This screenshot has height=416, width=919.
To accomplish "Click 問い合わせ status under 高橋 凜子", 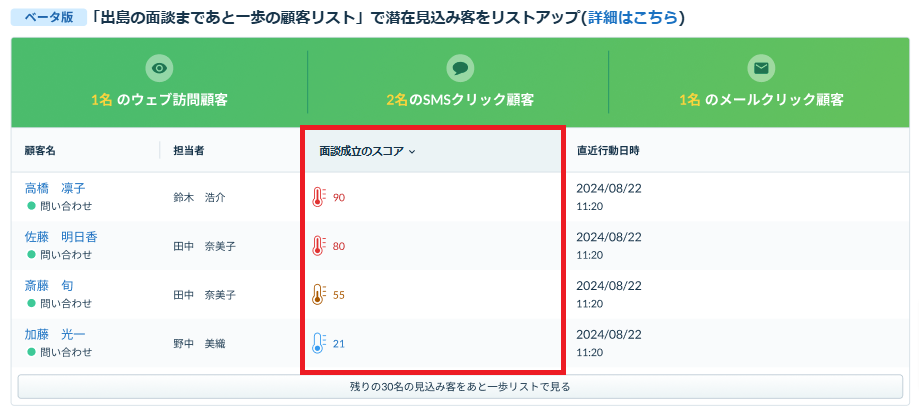I will point(66,206).
